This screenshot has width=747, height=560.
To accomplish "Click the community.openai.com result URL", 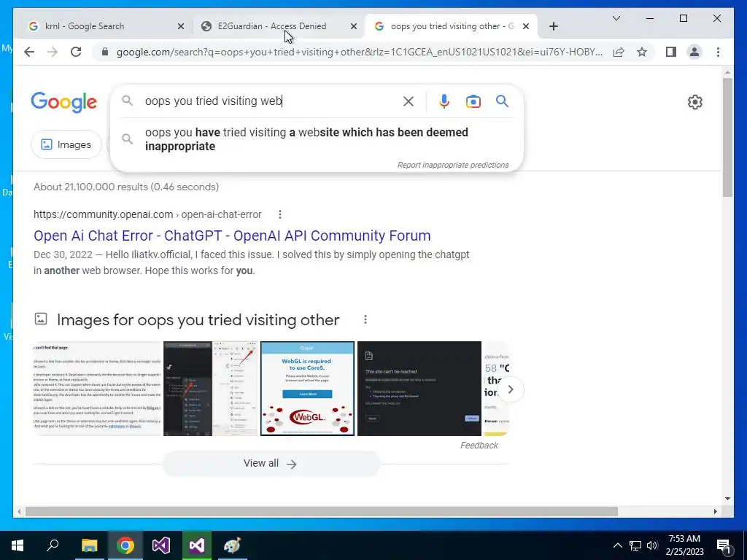I will 147,214.
